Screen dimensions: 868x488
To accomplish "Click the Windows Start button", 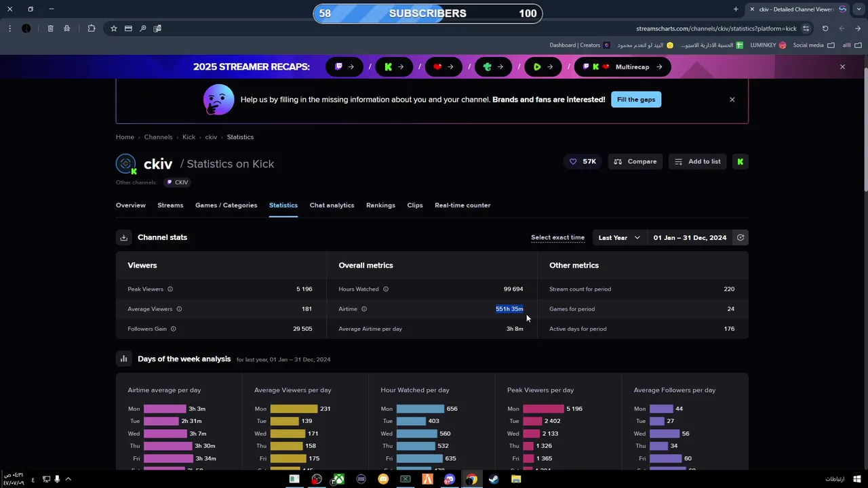I will pos(856,479).
